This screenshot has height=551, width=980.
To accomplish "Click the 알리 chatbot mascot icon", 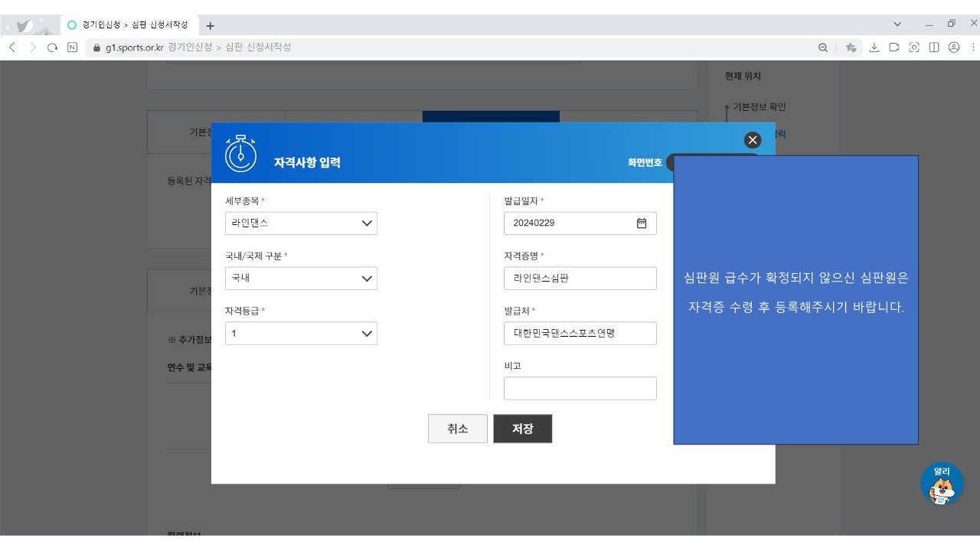I will [941, 484].
